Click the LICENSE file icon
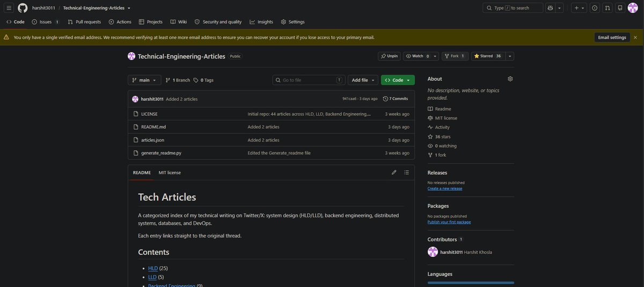644x287 pixels. tap(136, 114)
